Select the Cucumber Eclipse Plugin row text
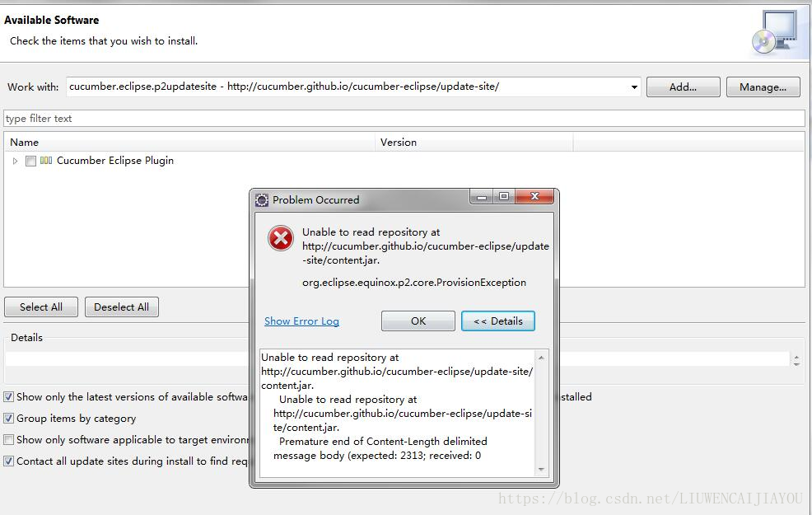Viewport: 812px width, 515px height. tap(115, 161)
